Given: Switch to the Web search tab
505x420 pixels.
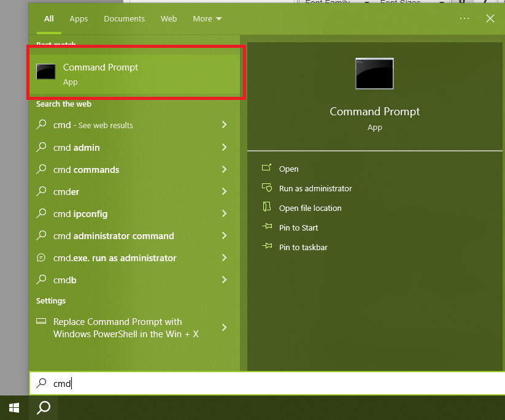Looking at the screenshot, I should (x=169, y=18).
